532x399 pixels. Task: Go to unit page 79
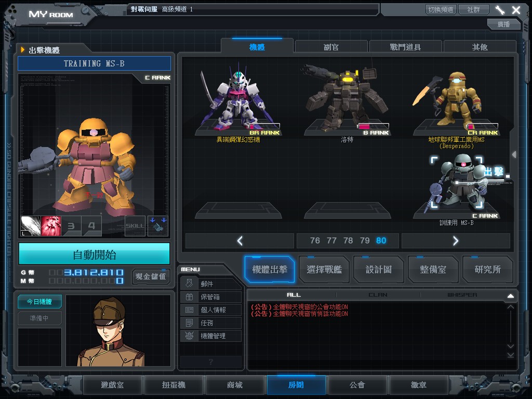(x=365, y=241)
